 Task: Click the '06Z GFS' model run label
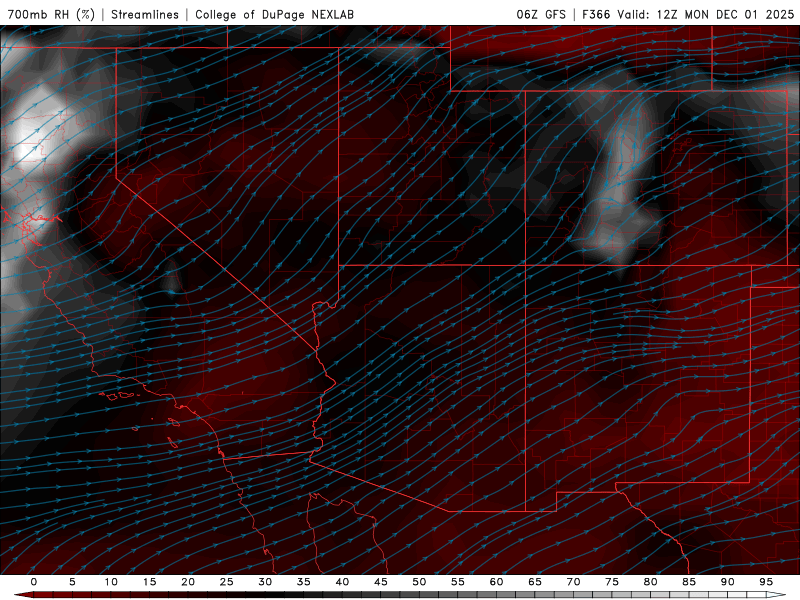541,14
